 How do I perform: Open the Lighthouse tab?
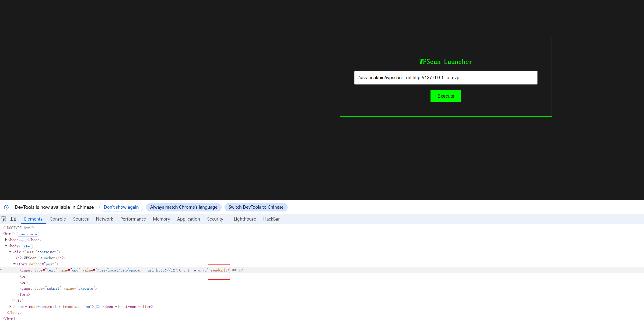[245, 219]
